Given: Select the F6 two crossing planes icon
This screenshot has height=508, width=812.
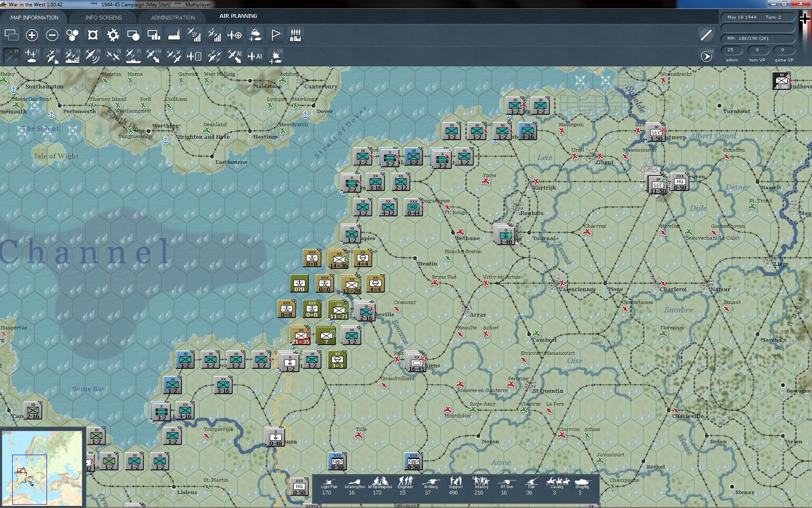Looking at the screenshot, I should point(113,56).
